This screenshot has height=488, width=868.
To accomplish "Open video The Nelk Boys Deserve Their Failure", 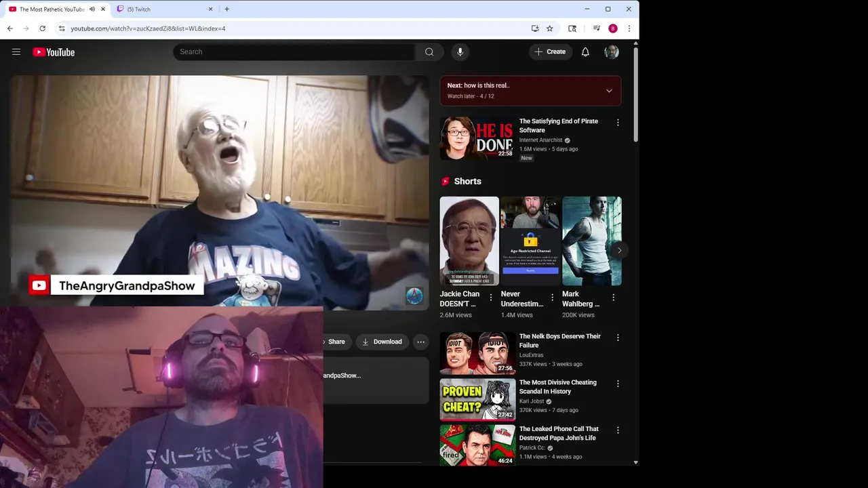I will 559,341.
